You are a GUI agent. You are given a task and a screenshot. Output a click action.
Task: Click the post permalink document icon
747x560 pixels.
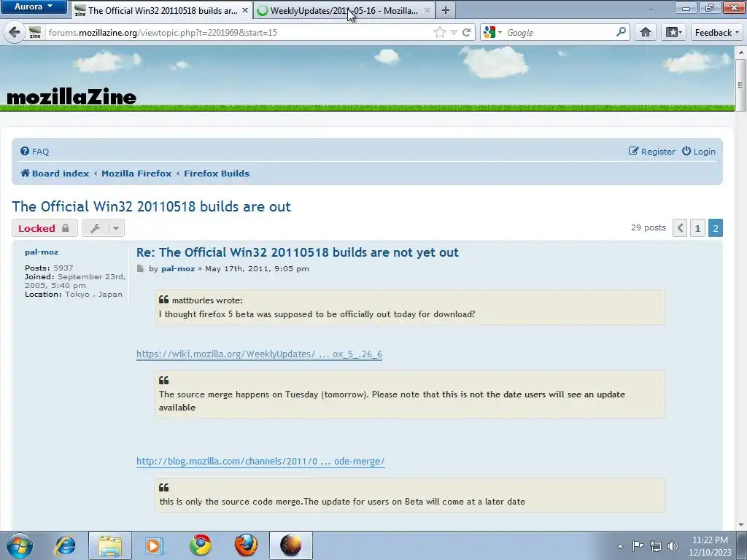[x=140, y=268]
